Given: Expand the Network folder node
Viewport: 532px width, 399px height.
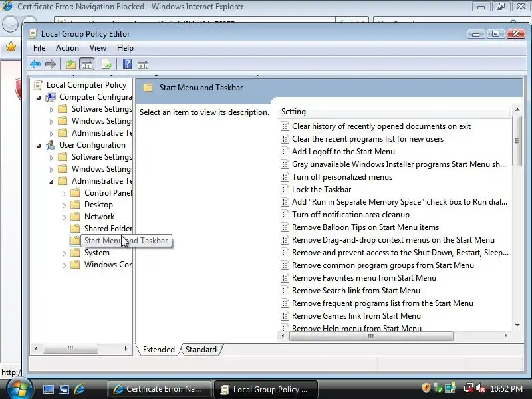Looking at the screenshot, I should [64, 217].
